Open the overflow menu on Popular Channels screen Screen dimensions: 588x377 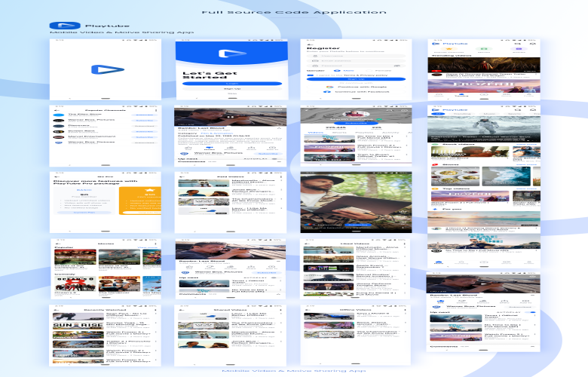[x=156, y=110]
